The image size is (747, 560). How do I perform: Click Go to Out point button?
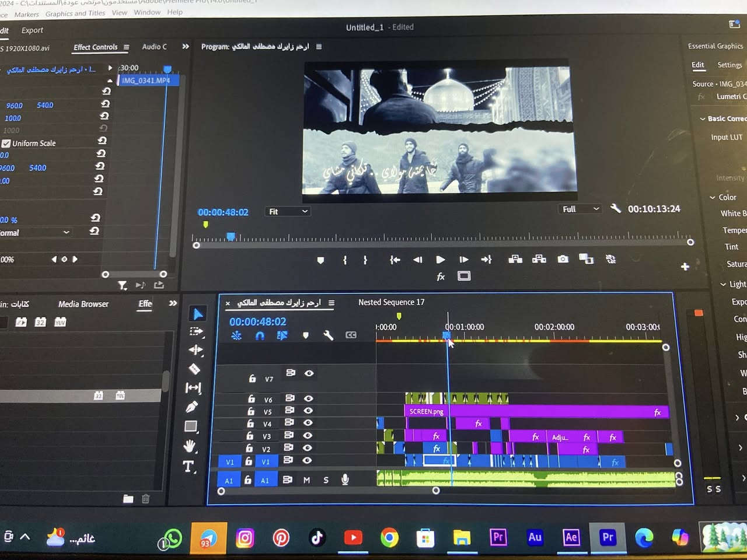[486, 260]
